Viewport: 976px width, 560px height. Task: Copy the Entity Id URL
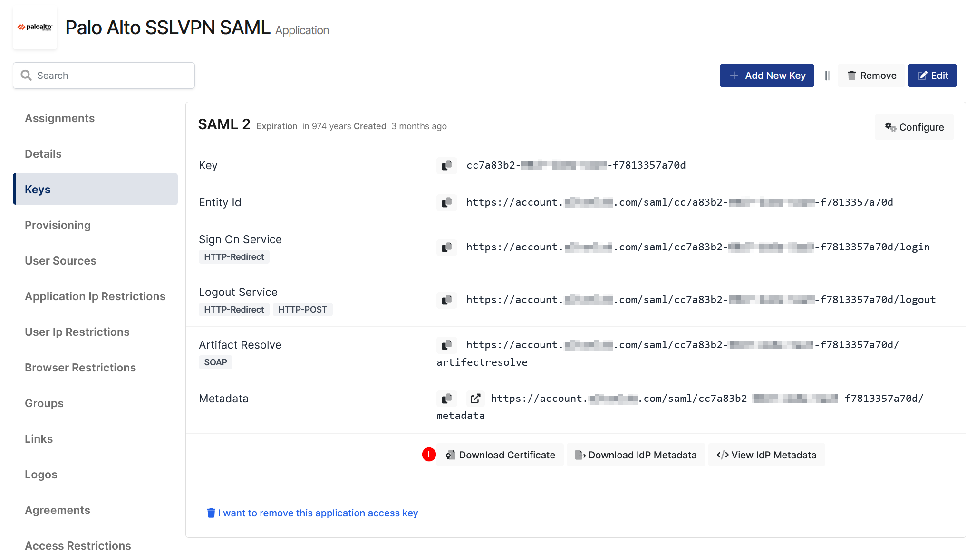point(446,202)
